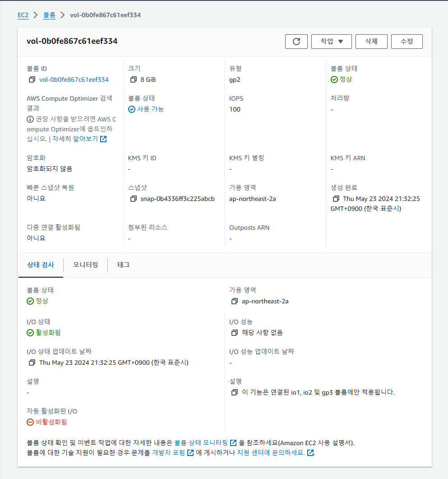This screenshot has width=448, height=479.
Task: Copy the 생성 완료 creation time icon
Action: 336,199
